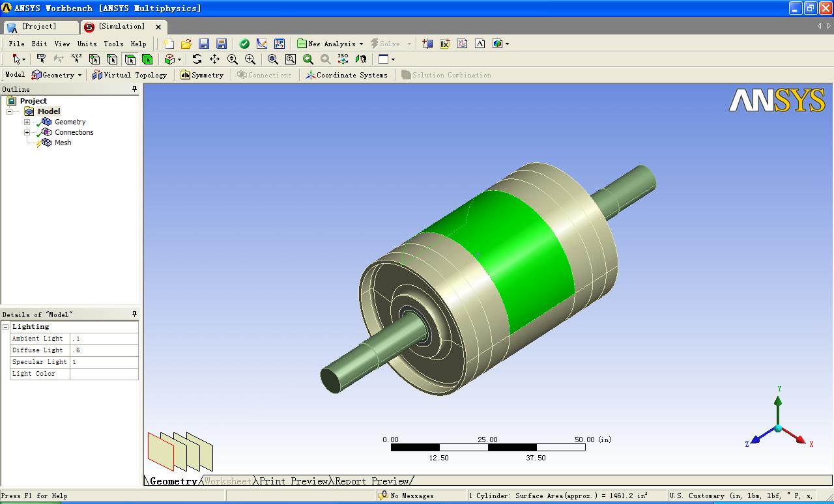Click the Symmetry toolbar button
This screenshot has height=504, width=834.
pyautogui.click(x=202, y=75)
